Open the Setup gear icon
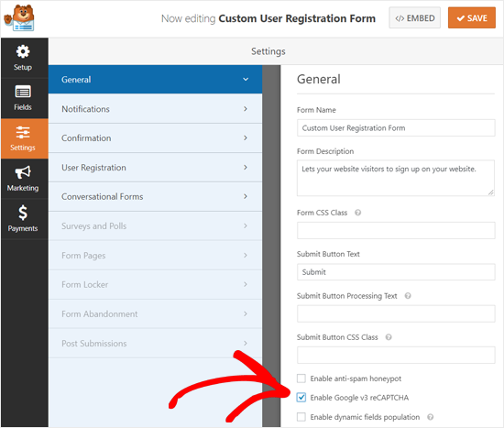This screenshot has width=504, height=428. coord(23,51)
